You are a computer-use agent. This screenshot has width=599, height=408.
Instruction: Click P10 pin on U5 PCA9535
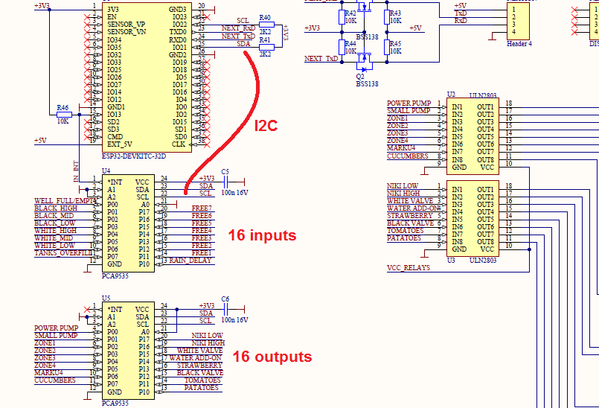click(144, 392)
